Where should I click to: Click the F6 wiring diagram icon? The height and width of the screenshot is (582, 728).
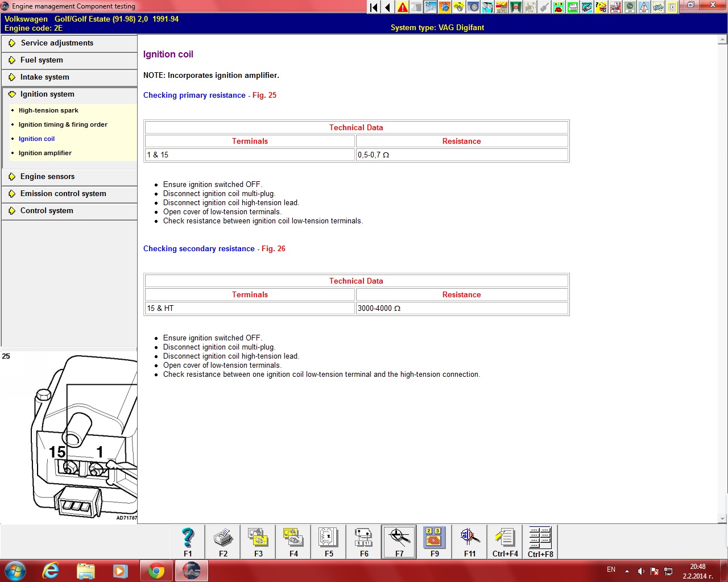[364, 541]
